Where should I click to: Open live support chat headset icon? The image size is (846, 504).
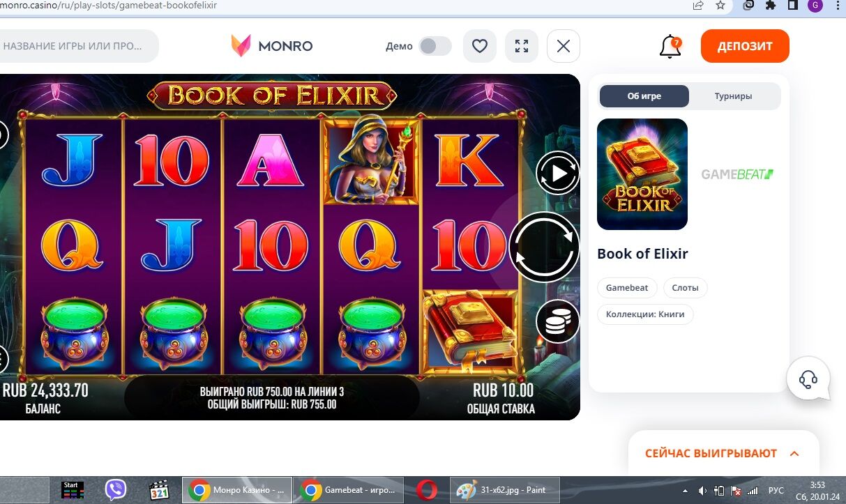pos(808,379)
